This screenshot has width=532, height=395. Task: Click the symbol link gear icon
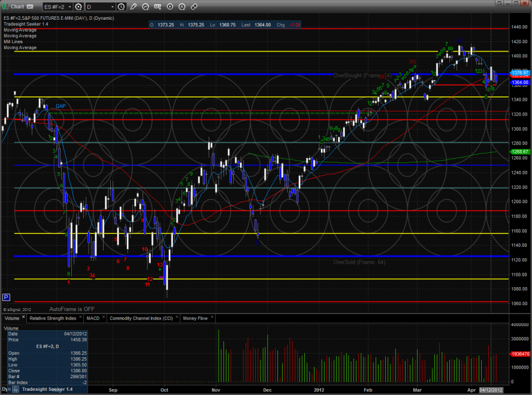point(78,7)
